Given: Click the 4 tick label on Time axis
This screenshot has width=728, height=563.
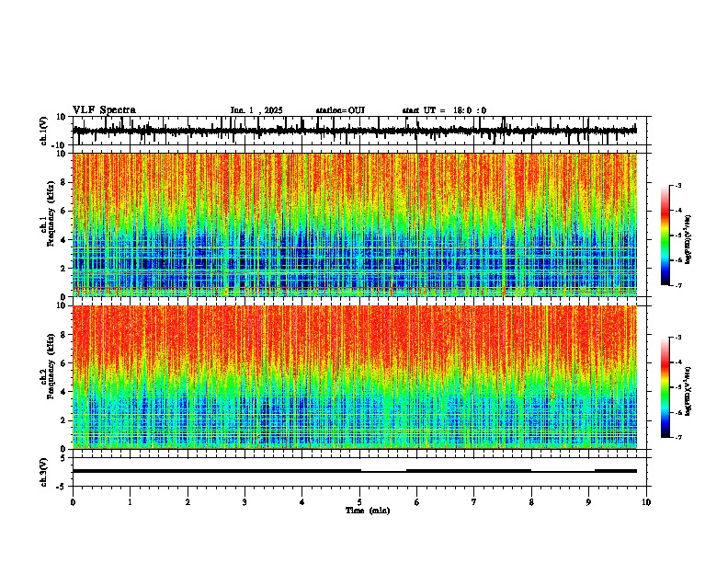Looking at the screenshot, I should pyautogui.click(x=302, y=502).
